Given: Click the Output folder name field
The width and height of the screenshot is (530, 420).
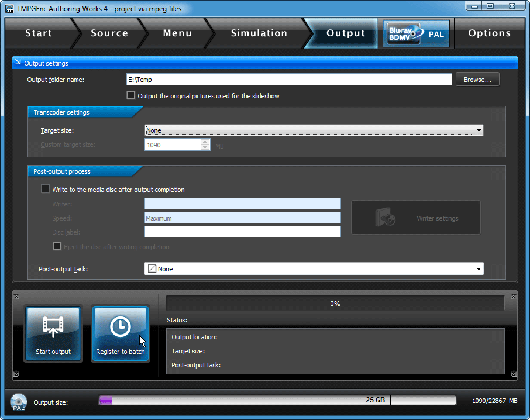Looking at the screenshot, I should 289,80.
